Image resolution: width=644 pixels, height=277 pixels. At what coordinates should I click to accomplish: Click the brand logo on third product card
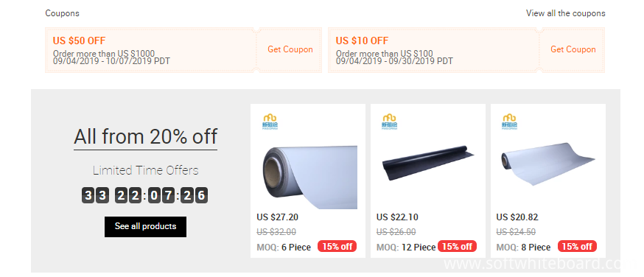510,122
